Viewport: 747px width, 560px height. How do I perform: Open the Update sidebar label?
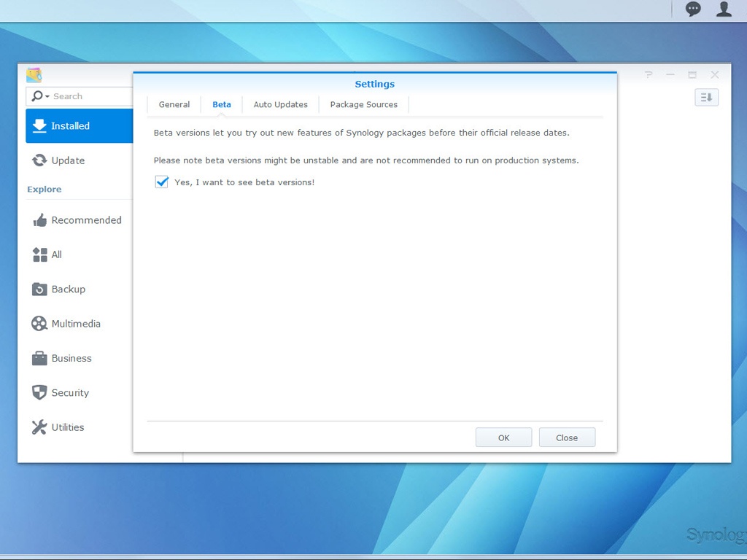coord(68,160)
